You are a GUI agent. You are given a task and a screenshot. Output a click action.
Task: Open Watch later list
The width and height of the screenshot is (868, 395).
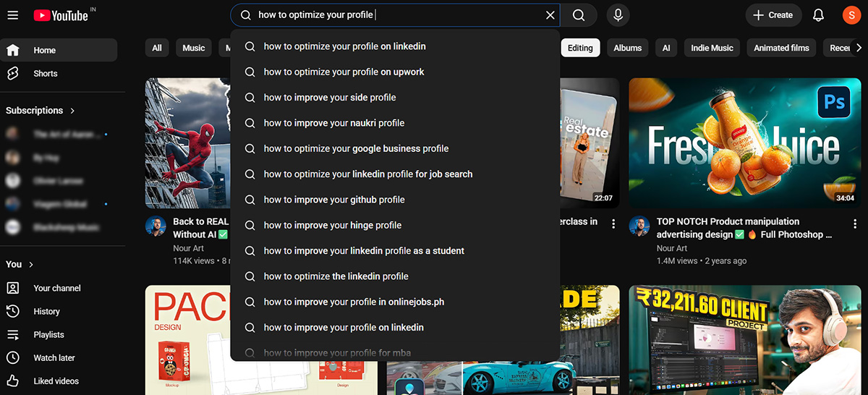(x=59, y=357)
